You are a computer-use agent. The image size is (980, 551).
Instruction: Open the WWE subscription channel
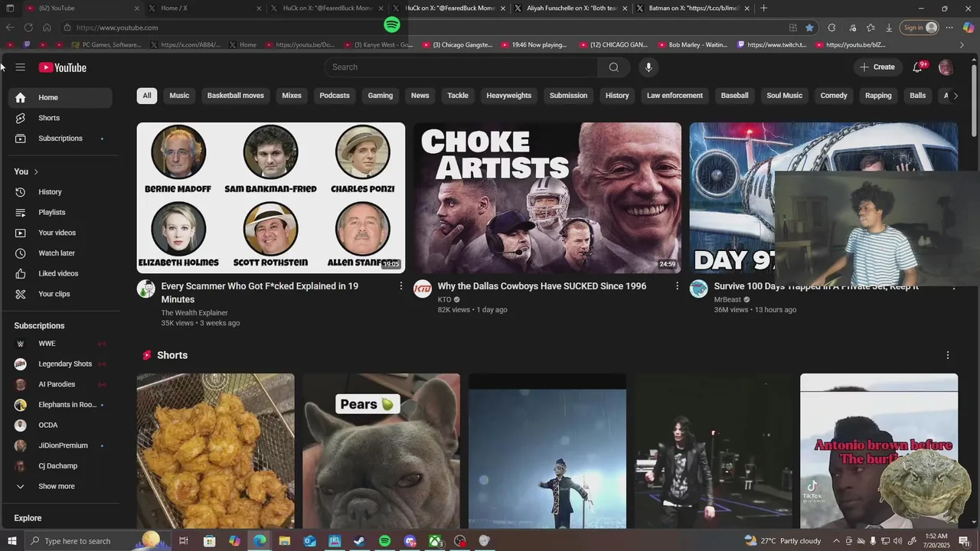pos(60,344)
